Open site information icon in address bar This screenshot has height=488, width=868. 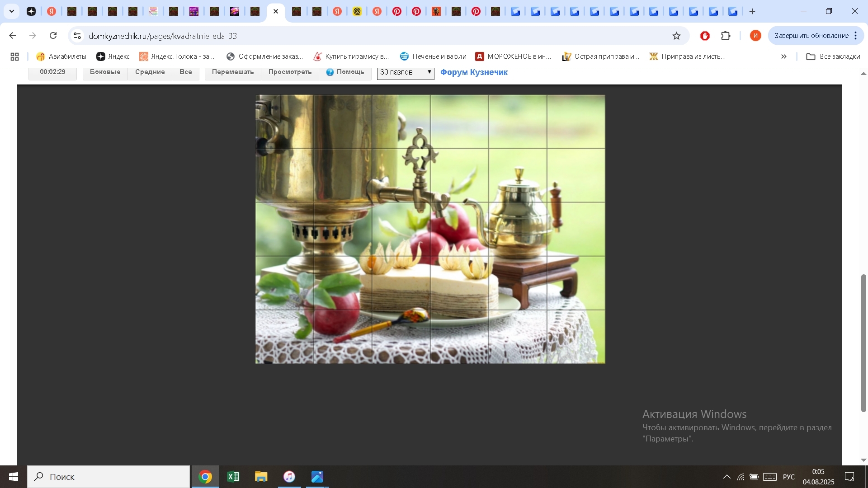(x=77, y=36)
